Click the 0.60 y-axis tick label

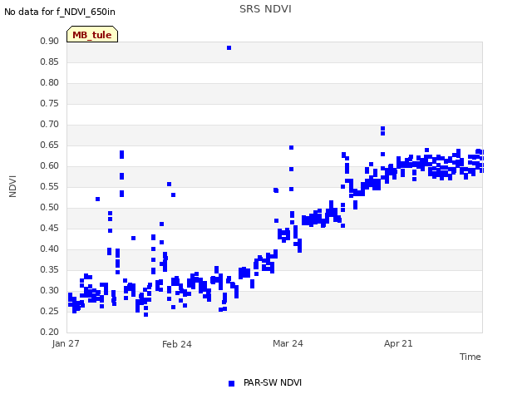(x=49, y=165)
